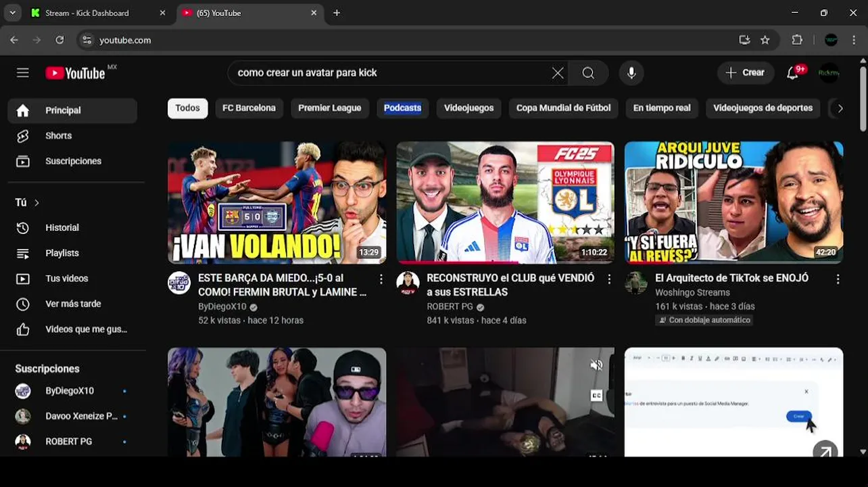
Task: Open ¡VAN VOLANDO! video thumbnail
Action: pyautogui.click(x=277, y=202)
